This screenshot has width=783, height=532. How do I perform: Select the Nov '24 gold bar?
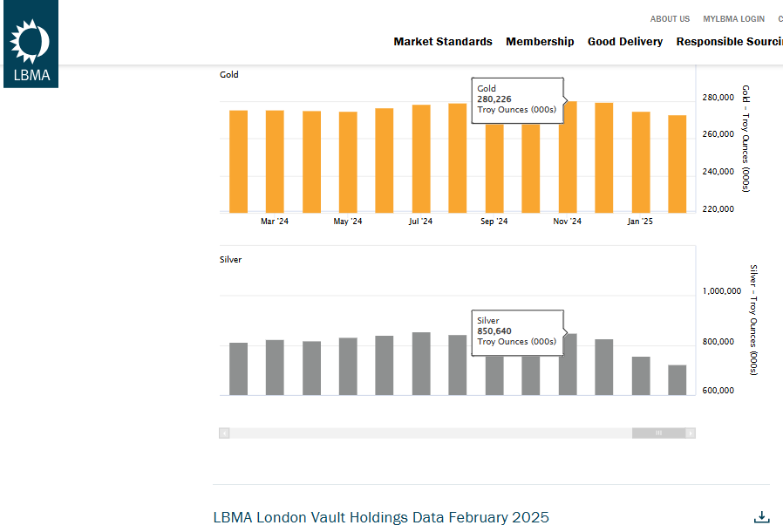(x=568, y=157)
